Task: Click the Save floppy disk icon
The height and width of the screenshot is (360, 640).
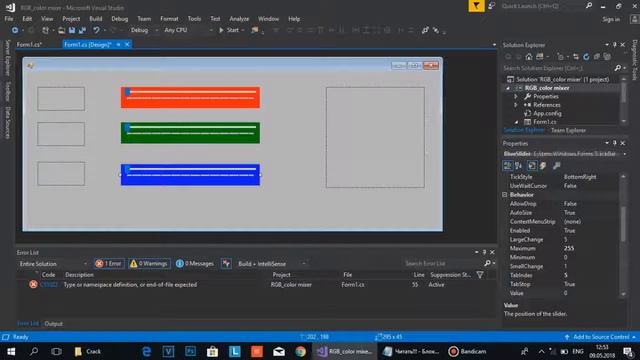Action: [72, 30]
